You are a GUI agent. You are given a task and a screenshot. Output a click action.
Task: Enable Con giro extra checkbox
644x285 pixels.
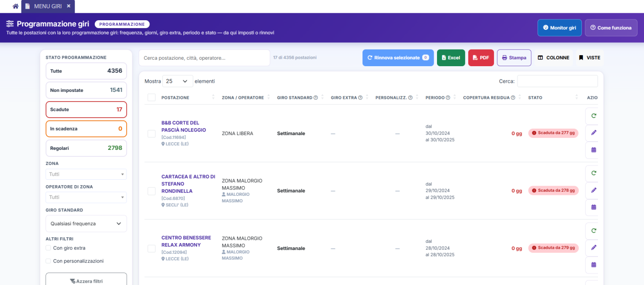pyautogui.click(x=48, y=248)
